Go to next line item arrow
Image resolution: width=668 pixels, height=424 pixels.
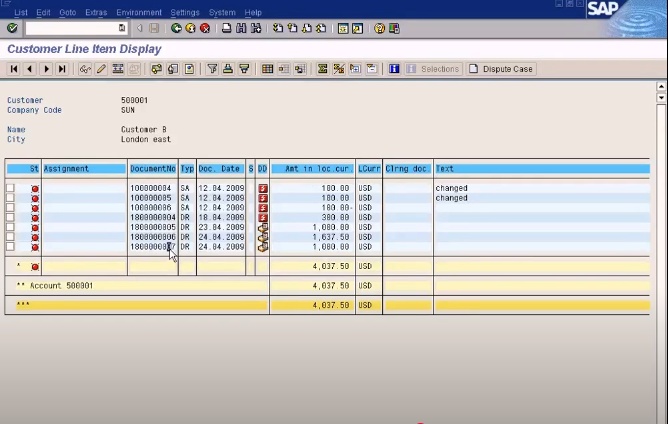coord(46,69)
